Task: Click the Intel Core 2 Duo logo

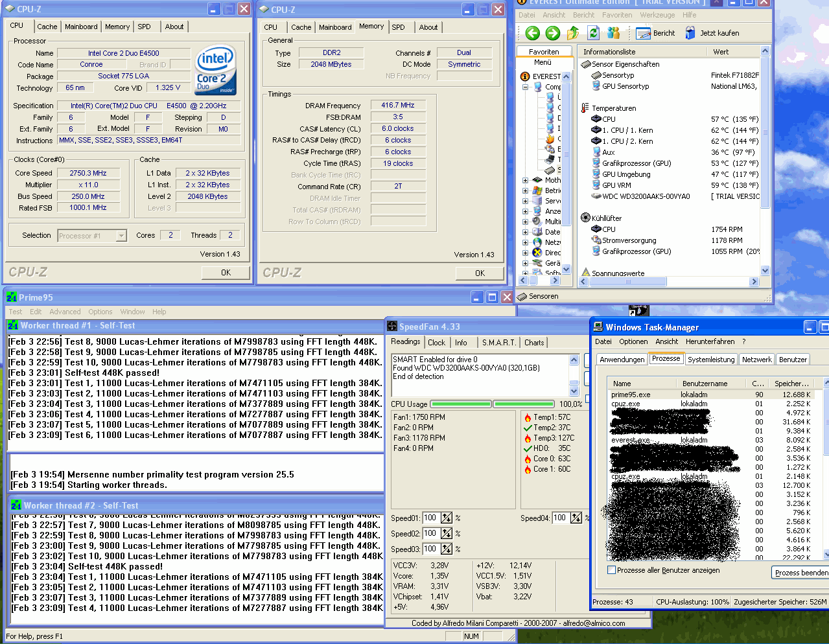Action: [x=215, y=70]
